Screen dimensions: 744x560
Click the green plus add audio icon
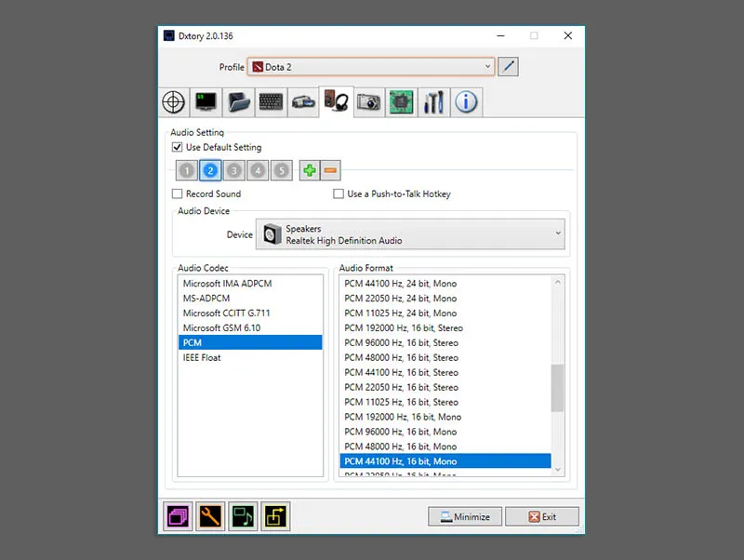(309, 170)
